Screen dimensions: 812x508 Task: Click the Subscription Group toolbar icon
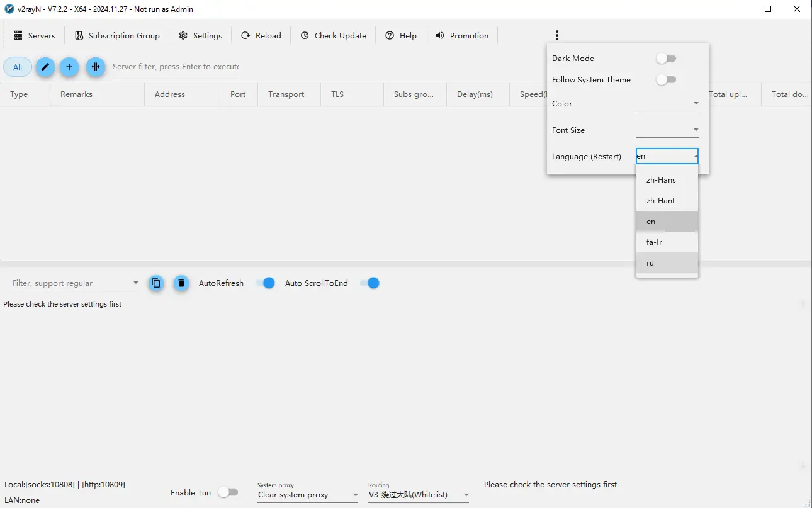click(x=79, y=36)
